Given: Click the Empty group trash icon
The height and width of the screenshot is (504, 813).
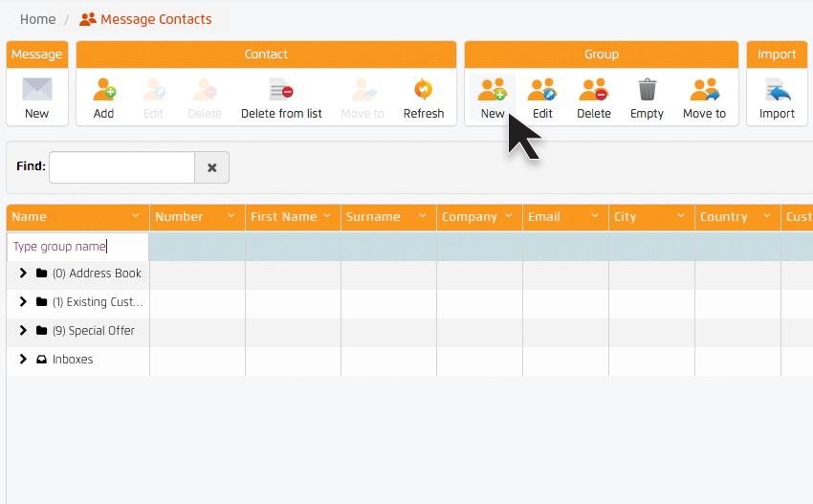Looking at the screenshot, I should [x=648, y=89].
